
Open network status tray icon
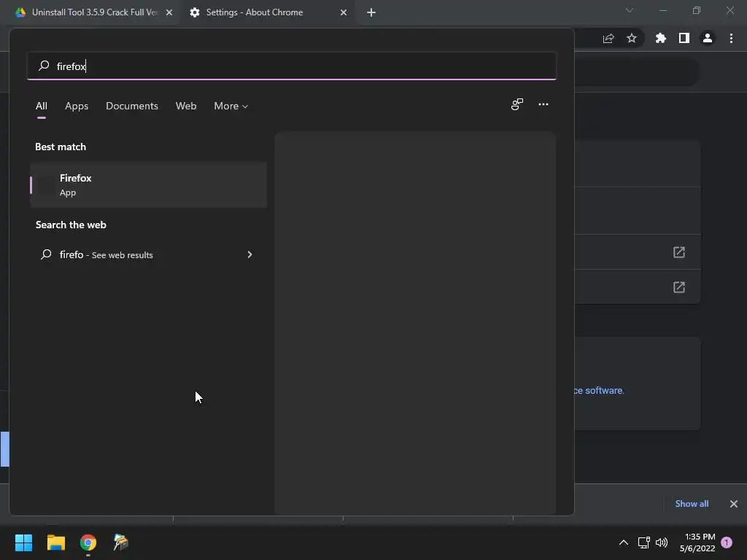pyautogui.click(x=643, y=542)
